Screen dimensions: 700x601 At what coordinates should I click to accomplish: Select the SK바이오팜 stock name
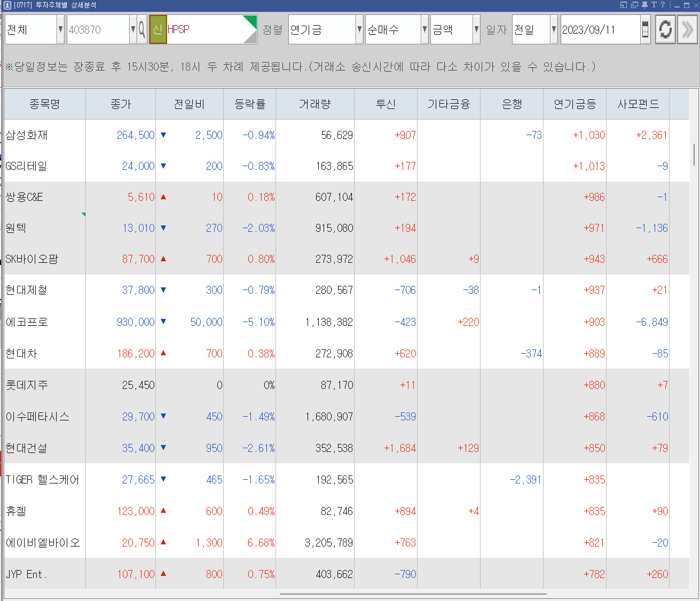(x=32, y=259)
